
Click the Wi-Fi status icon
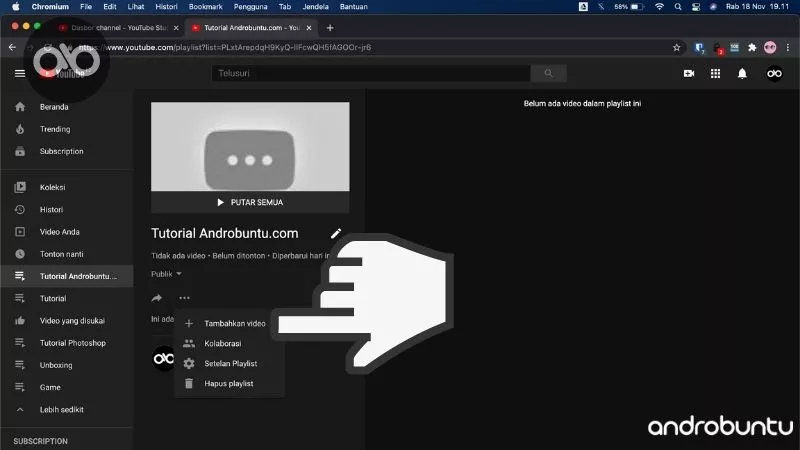[659, 7]
